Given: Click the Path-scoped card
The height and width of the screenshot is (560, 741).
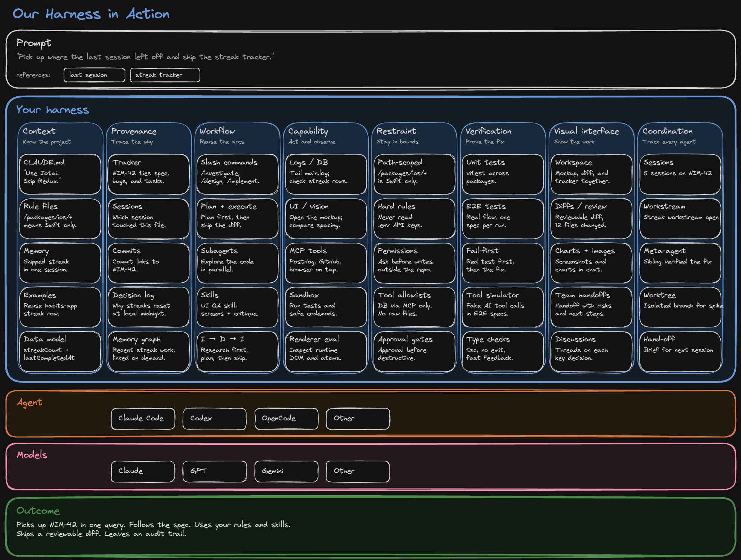Looking at the screenshot, I should (415, 174).
